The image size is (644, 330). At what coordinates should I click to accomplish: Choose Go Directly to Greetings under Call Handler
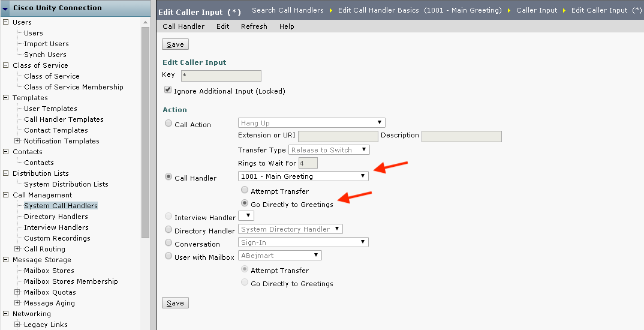point(245,203)
